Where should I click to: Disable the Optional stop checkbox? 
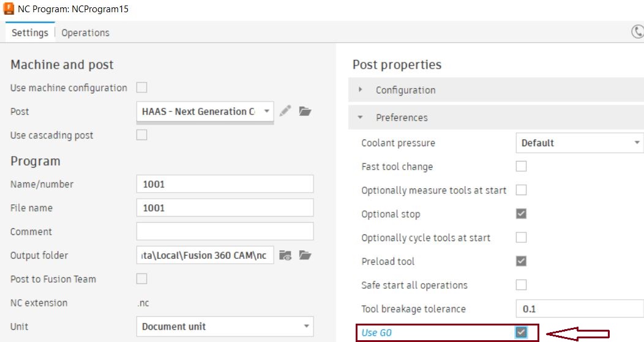click(521, 214)
